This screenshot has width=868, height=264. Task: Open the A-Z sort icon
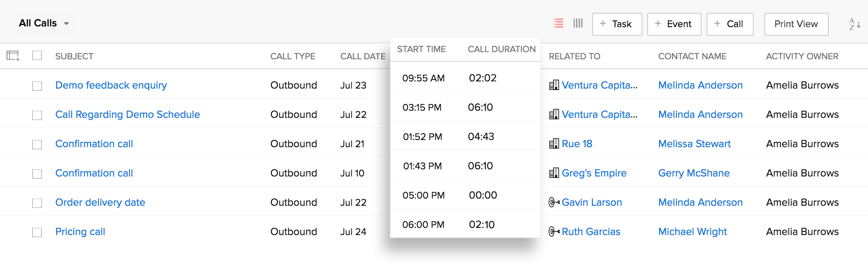(854, 24)
